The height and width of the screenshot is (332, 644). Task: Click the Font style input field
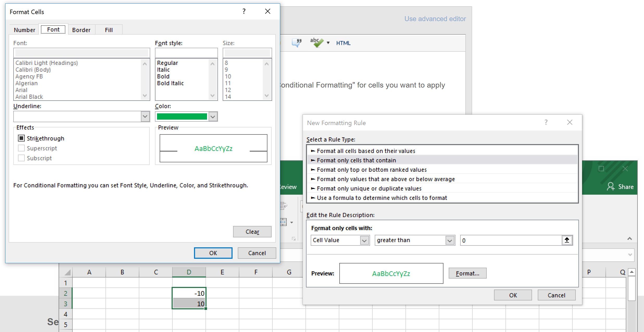coord(186,53)
